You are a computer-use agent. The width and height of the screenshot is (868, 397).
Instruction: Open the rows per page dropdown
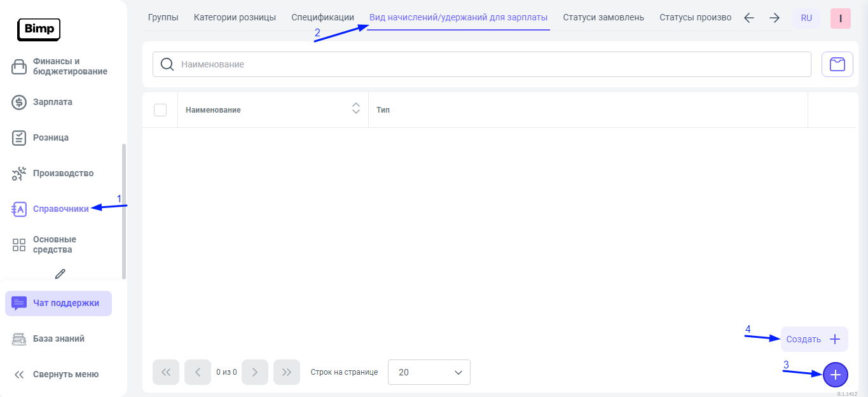429,372
